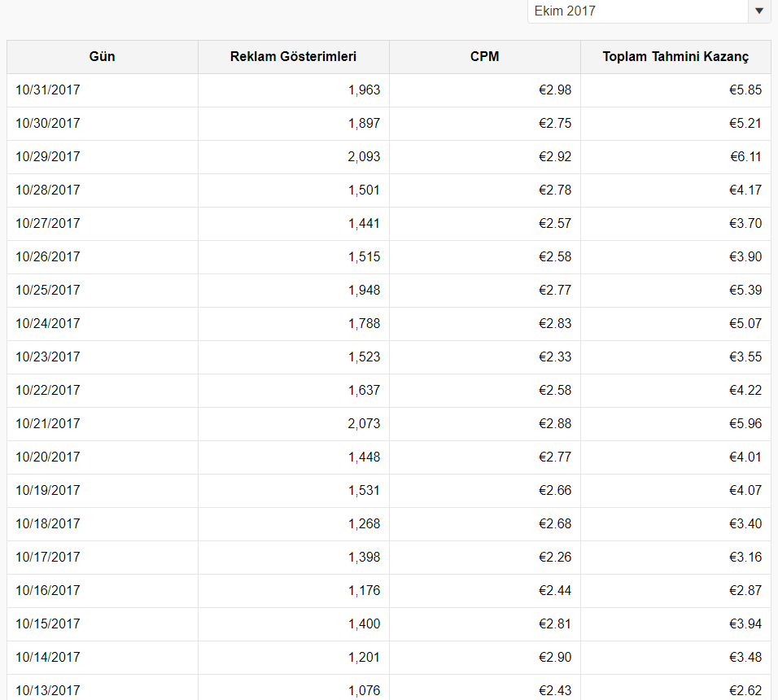Click the CPM value €2.78
Image resolution: width=778 pixels, height=700 pixels.
pos(555,190)
